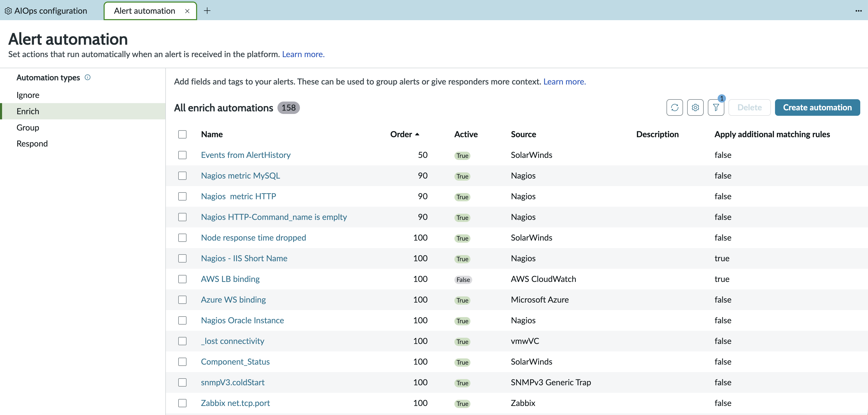Check the Node response time dropped row

(x=182, y=238)
